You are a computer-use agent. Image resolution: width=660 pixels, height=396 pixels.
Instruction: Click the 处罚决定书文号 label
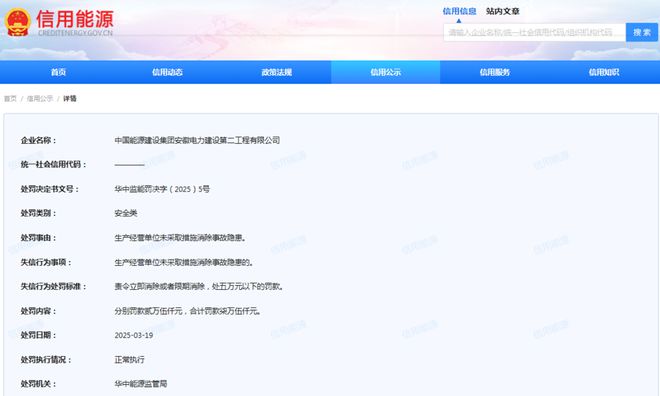tap(50, 189)
